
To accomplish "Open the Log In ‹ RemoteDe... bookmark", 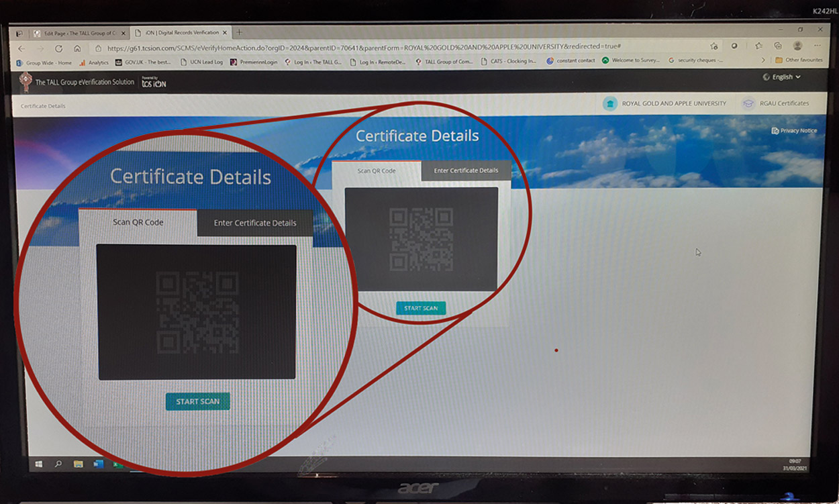I will point(378,62).
